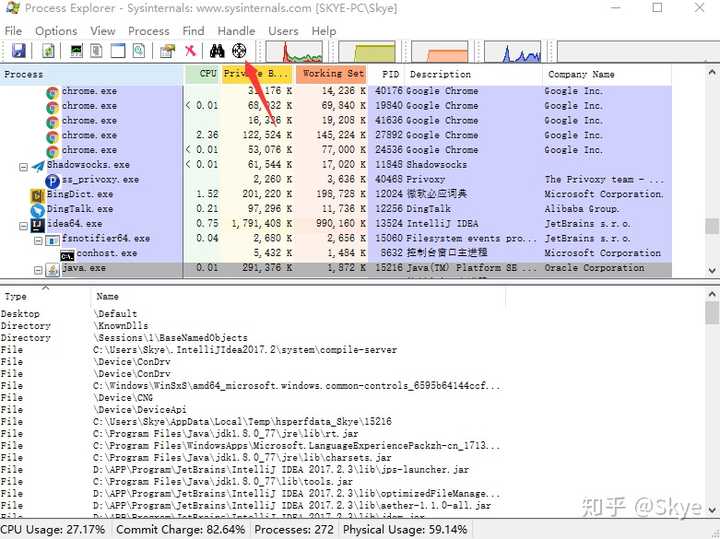Collapse the idea64.exe tree node
This screenshot has width=720, height=539.
coord(23,225)
